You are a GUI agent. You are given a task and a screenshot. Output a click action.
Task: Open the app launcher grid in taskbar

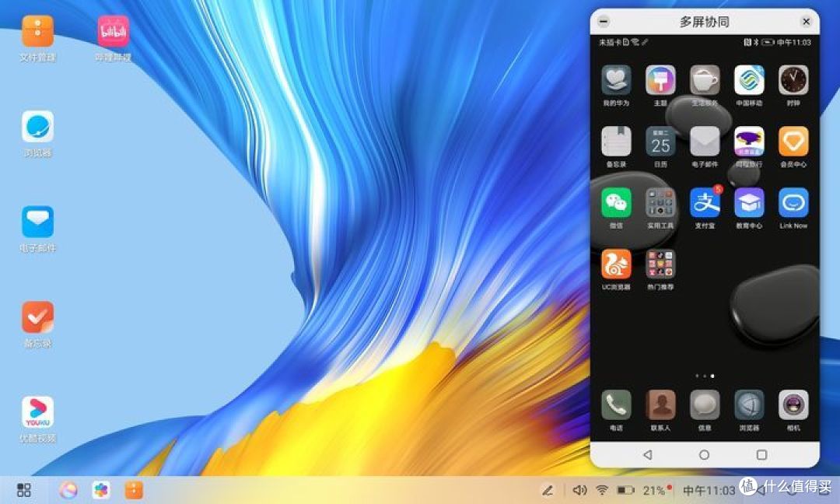(24, 490)
